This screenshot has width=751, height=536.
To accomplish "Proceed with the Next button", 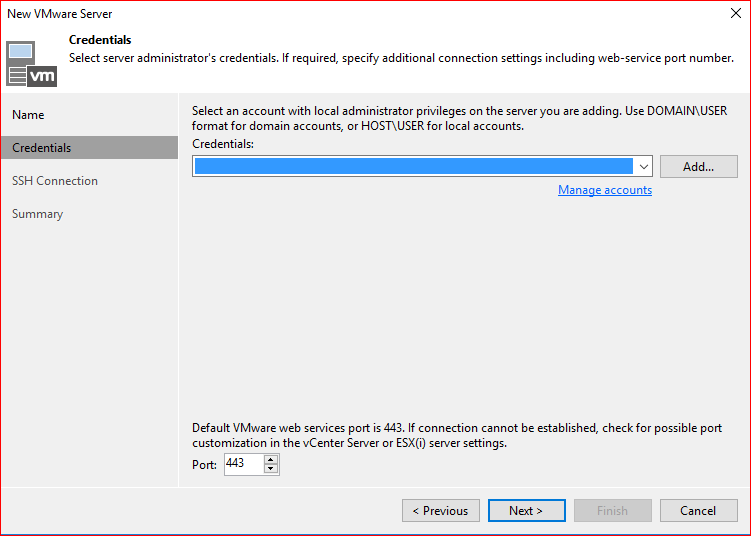I will coord(526,511).
